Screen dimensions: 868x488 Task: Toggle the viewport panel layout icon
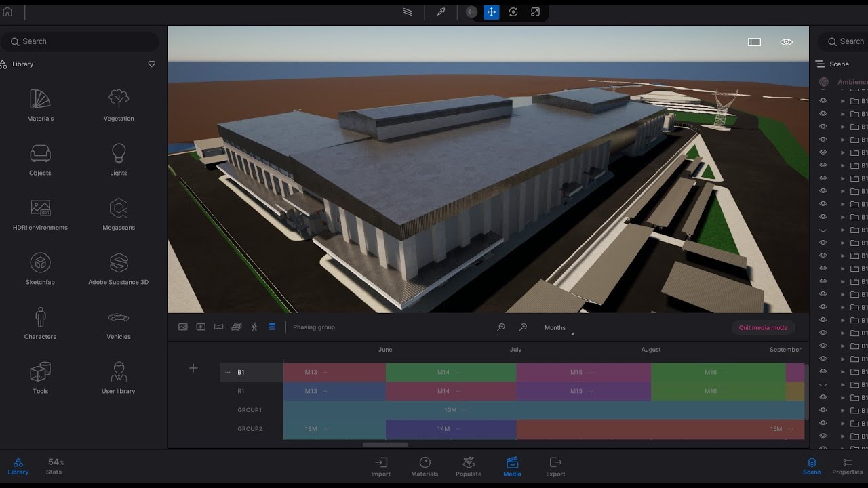coord(754,42)
